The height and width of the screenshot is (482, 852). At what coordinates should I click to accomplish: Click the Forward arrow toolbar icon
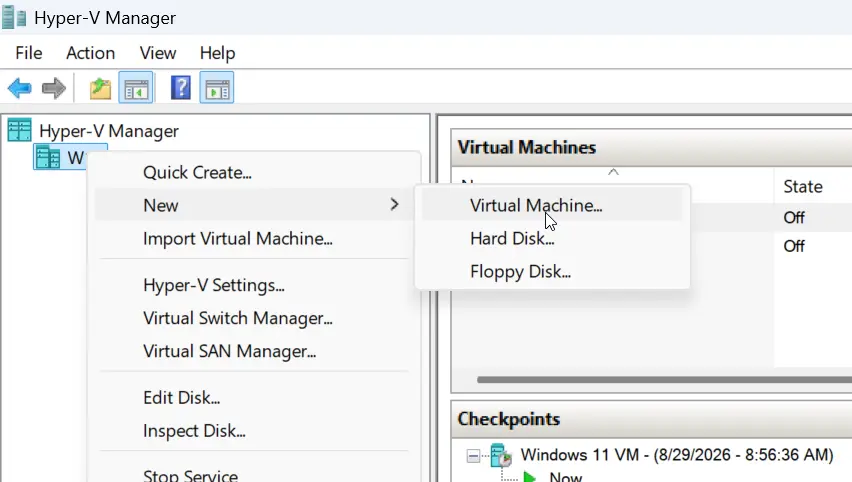coord(53,88)
